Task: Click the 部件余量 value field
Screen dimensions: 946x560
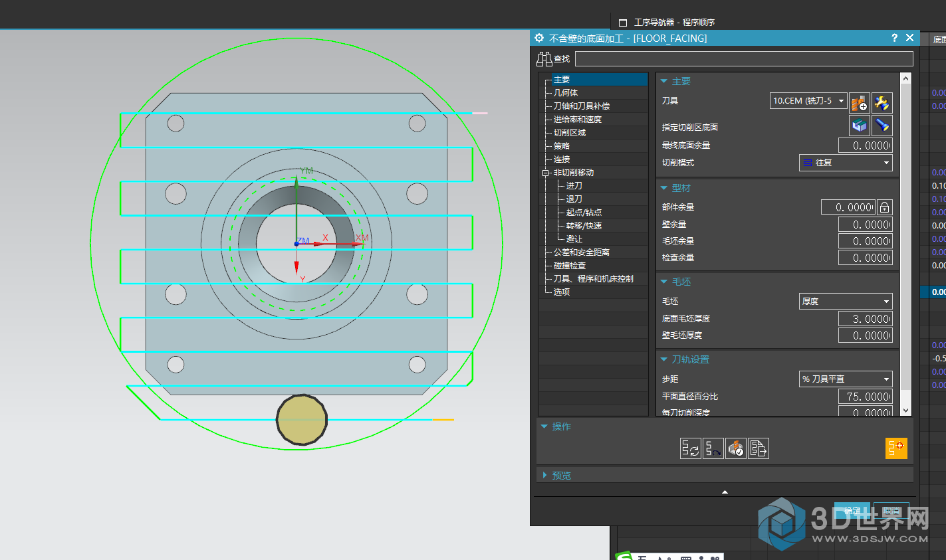Action: [x=848, y=207]
